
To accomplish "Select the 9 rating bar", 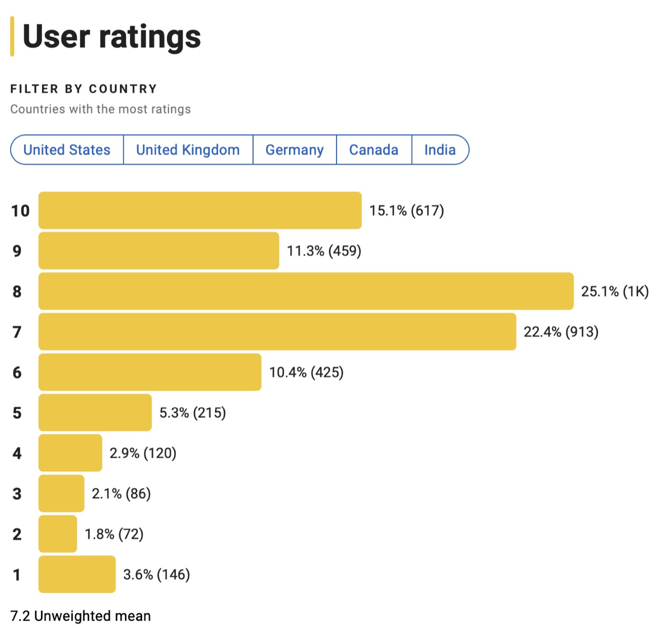I will pyautogui.click(x=158, y=251).
